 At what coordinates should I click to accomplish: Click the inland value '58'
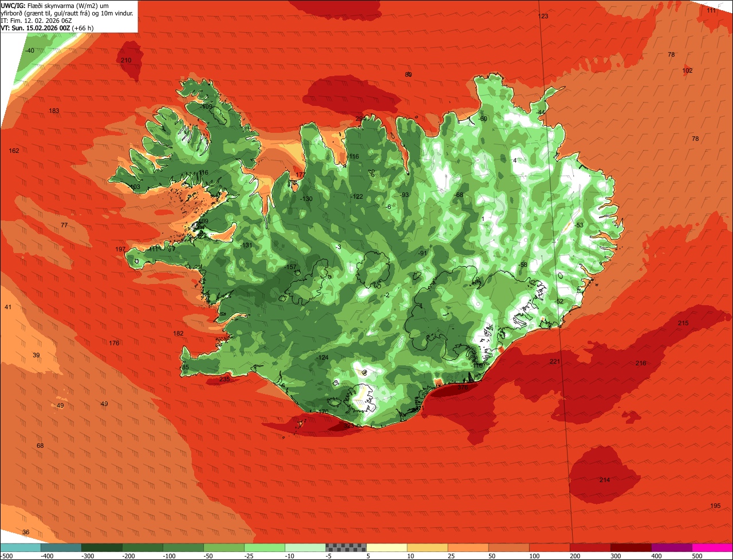(x=523, y=265)
